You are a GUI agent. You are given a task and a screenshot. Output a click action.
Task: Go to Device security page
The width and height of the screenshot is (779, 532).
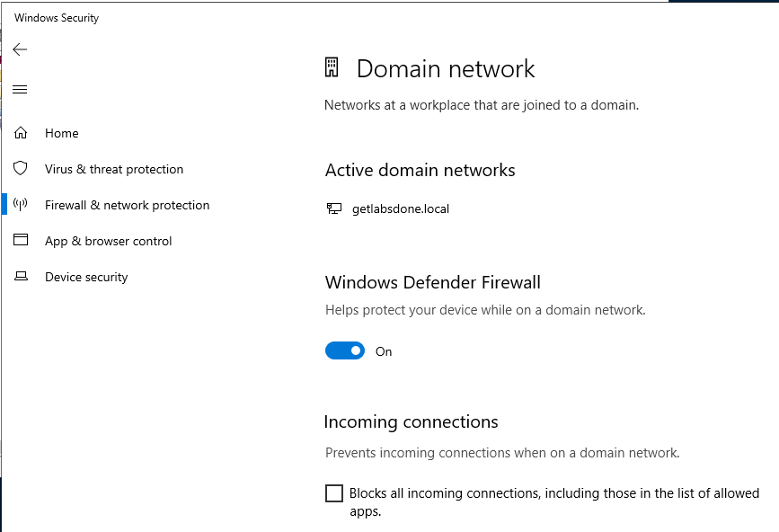86,277
